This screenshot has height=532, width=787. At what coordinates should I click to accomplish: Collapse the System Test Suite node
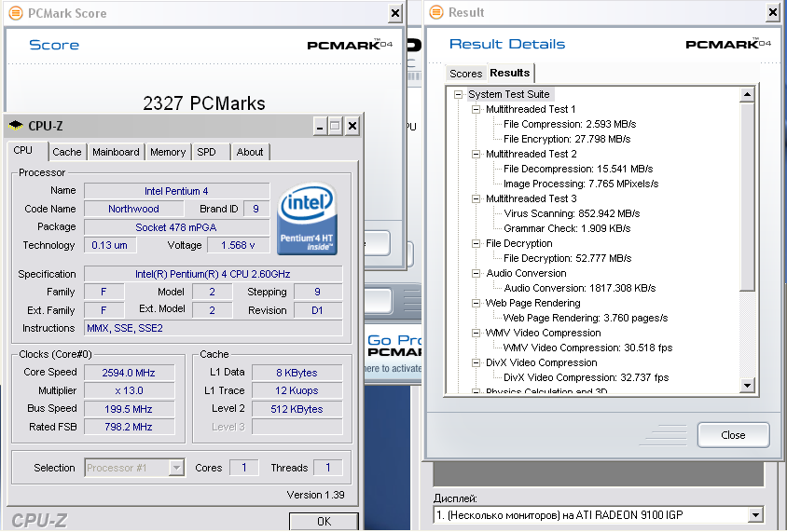click(x=458, y=94)
